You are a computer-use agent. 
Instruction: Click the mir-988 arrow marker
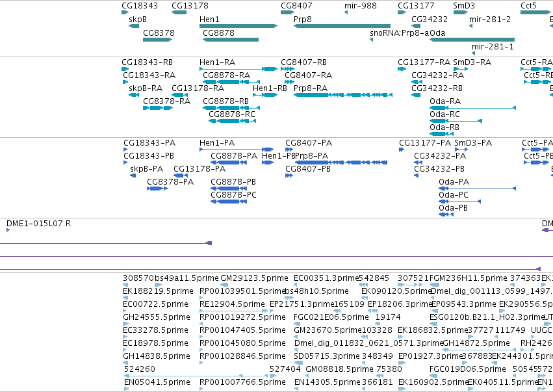[x=346, y=12]
